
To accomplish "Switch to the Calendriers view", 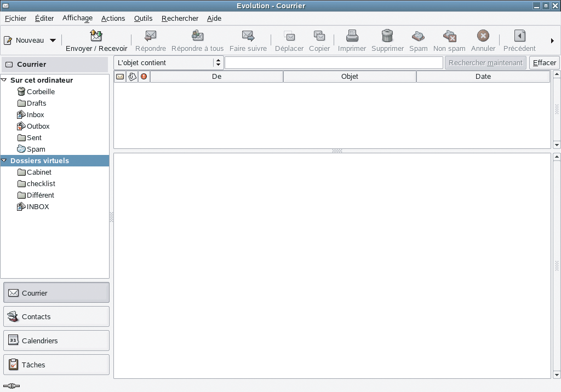I will pyautogui.click(x=56, y=341).
